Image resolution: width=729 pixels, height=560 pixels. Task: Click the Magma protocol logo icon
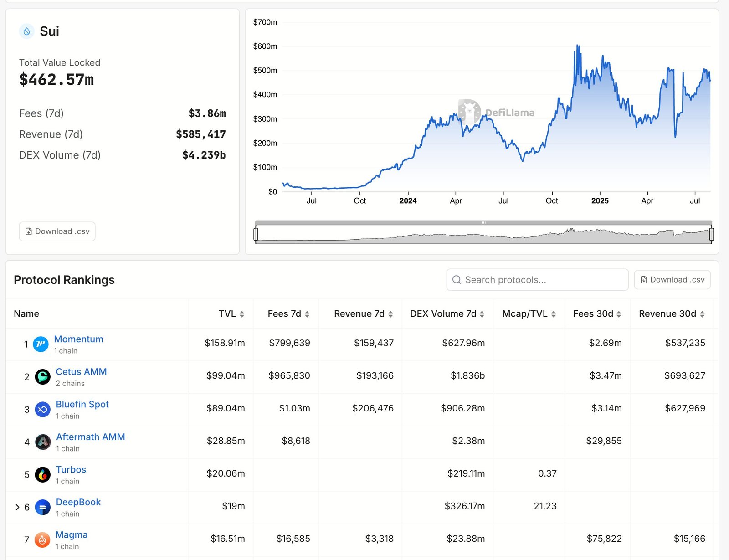[x=42, y=540]
